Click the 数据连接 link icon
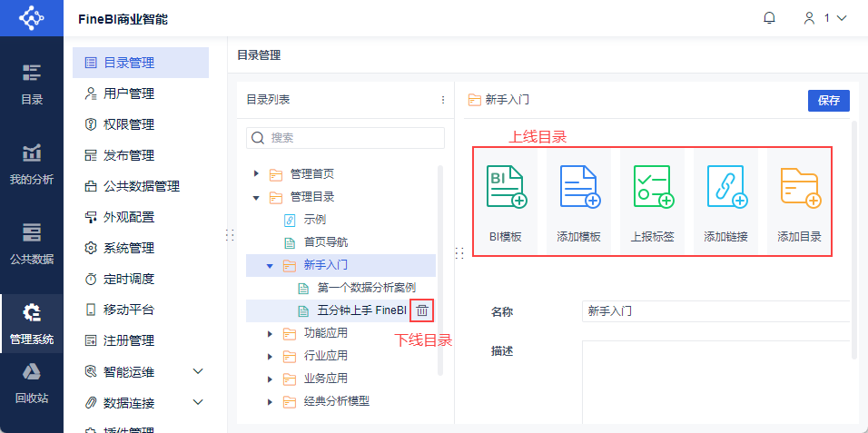Viewport: 868px width, 433px height. coord(90,402)
